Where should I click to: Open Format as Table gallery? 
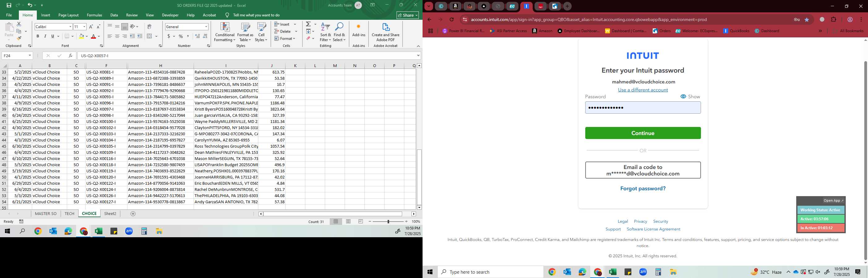(245, 32)
